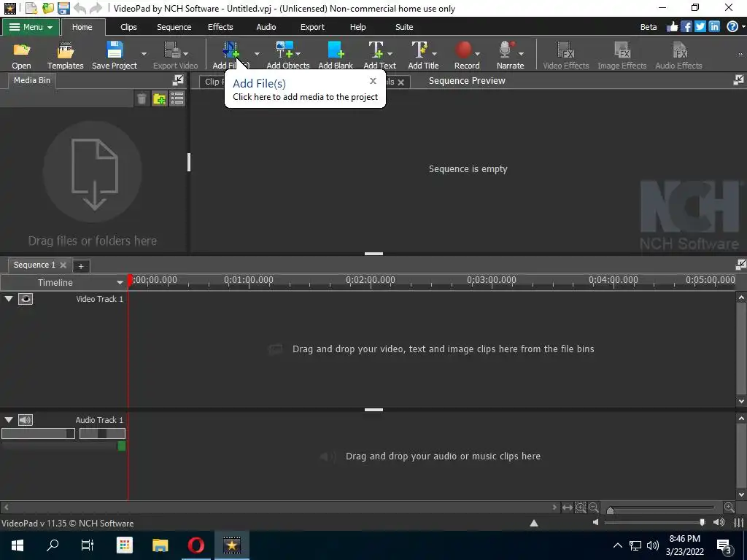Start recording with the red Record button
This screenshot has height=560, width=747.
(463, 50)
